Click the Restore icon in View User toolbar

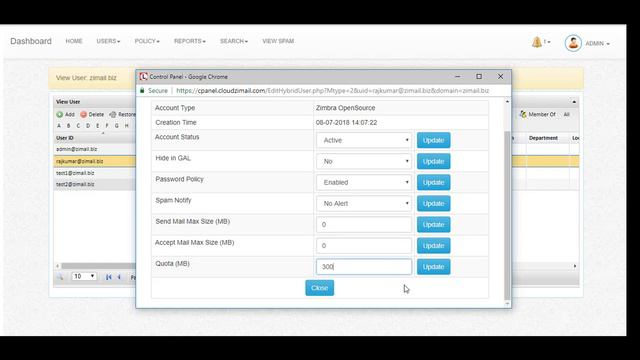(x=113, y=115)
